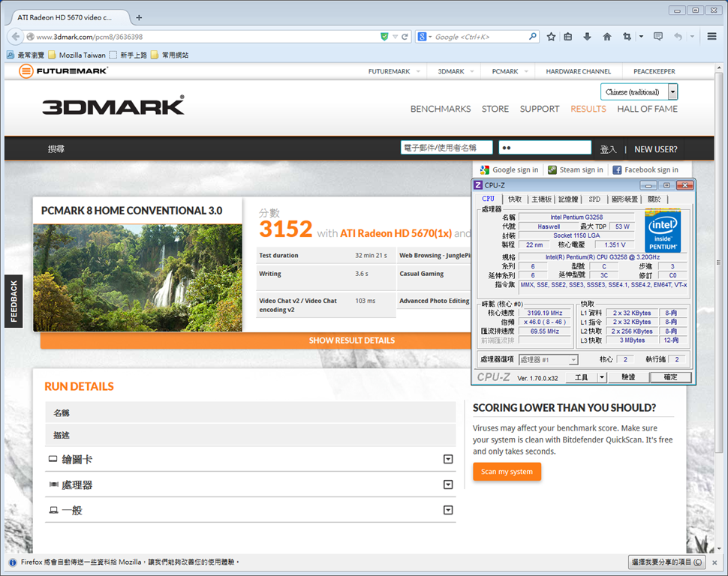Reload page with the refresh icon
This screenshot has width=728, height=576.
(405, 37)
